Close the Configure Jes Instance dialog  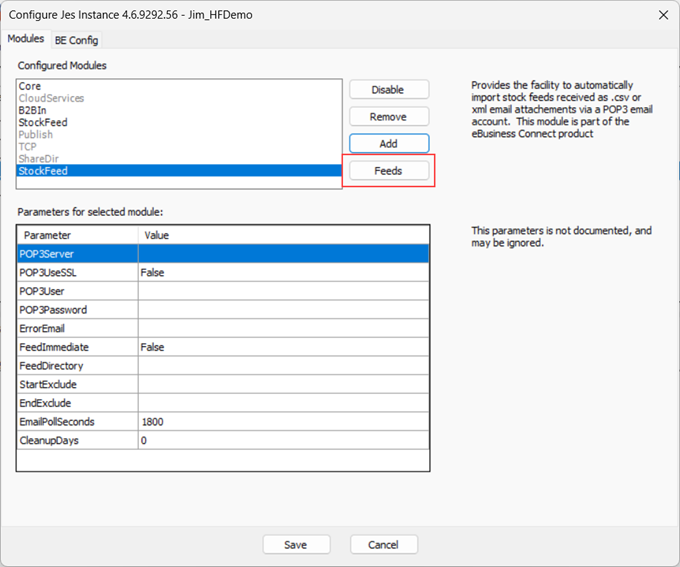pyautogui.click(x=660, y=14)
